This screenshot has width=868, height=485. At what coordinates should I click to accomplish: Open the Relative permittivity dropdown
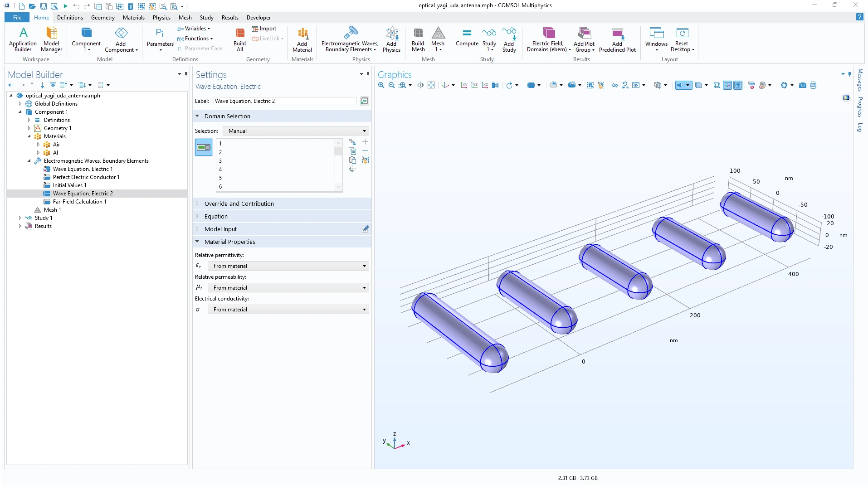click(288, 266)
